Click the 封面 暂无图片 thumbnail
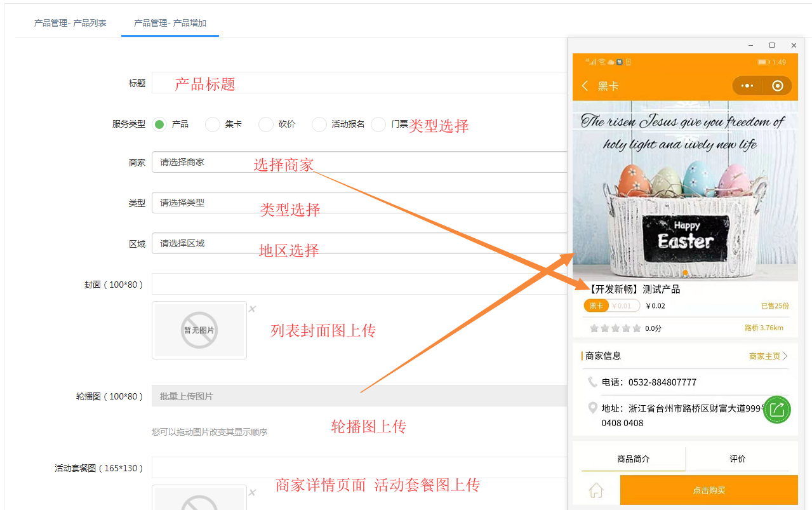This screenshot has height=510, width=812. pos(199,330)
